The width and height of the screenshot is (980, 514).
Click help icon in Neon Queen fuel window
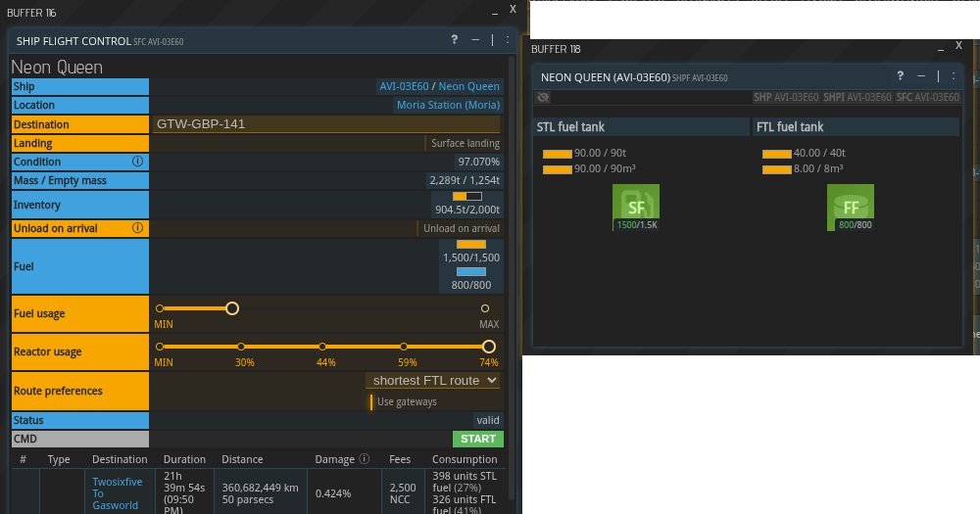pyautogui.click(x=900, y=76)
